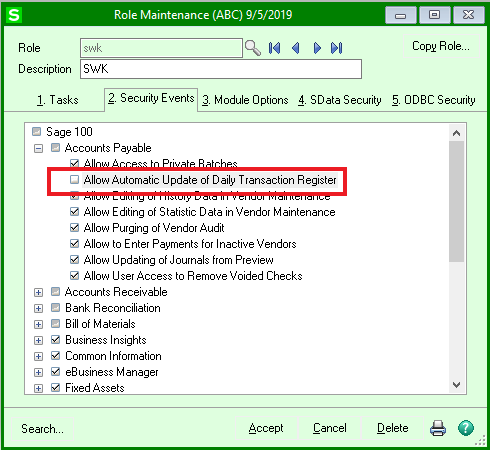Image resolution: width=490 pixels, height=450 pixels.
Task: Click the Delete button
Action: pos(393,428)
